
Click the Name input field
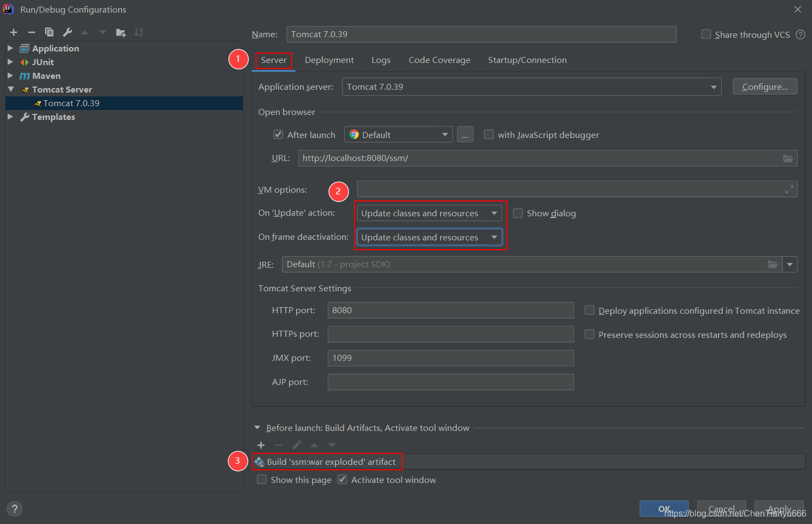[x=482, y=34]
